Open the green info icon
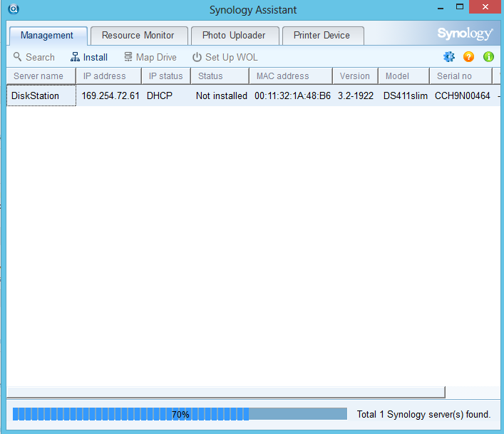 (488, 57)
